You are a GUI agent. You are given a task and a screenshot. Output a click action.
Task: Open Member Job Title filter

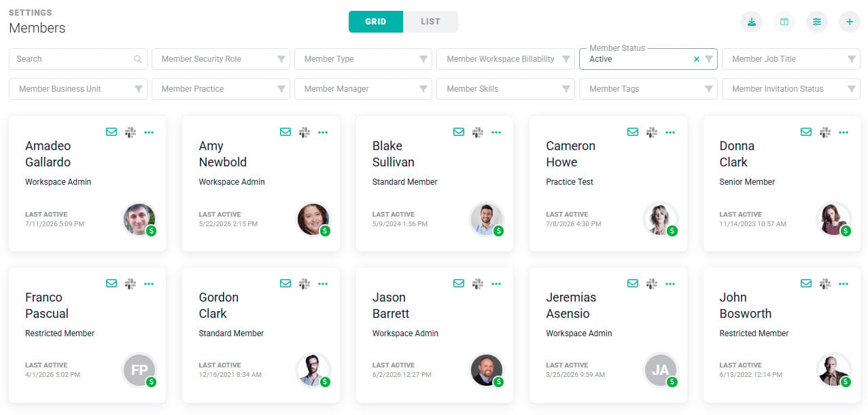pos(791,59)
